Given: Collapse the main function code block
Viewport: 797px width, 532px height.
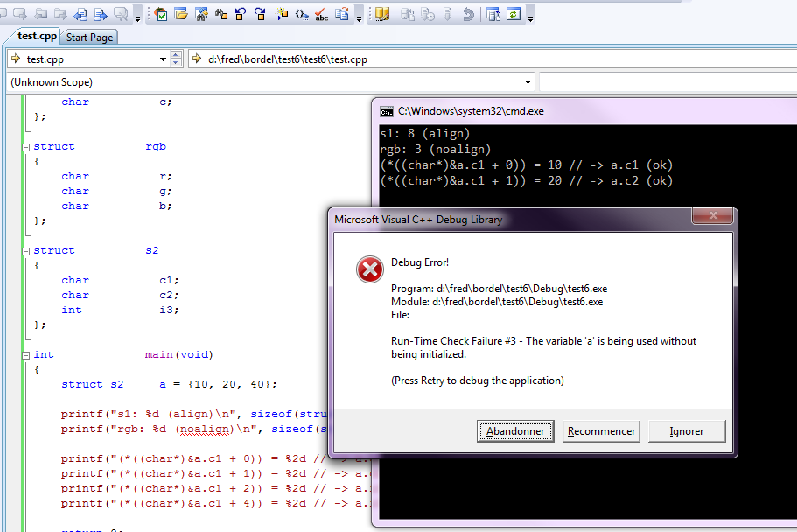Looking at the screenshot, I should pos(26,355).
